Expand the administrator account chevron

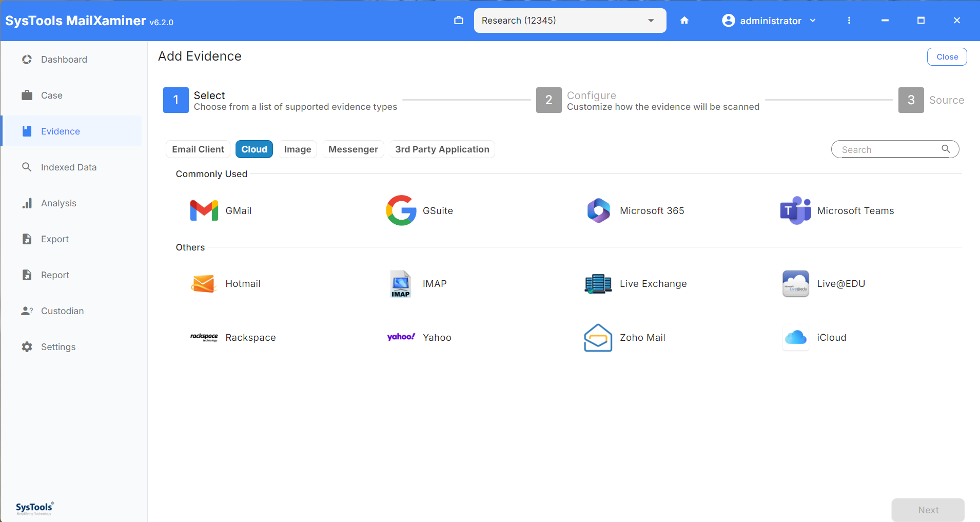[813, 21]
